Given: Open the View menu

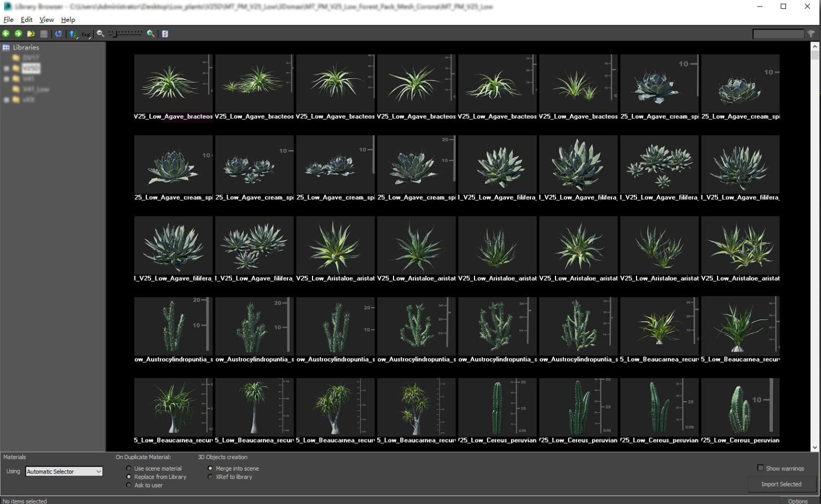Looking at the screenshot, I should pyautogui.click(x=47, y=20).
